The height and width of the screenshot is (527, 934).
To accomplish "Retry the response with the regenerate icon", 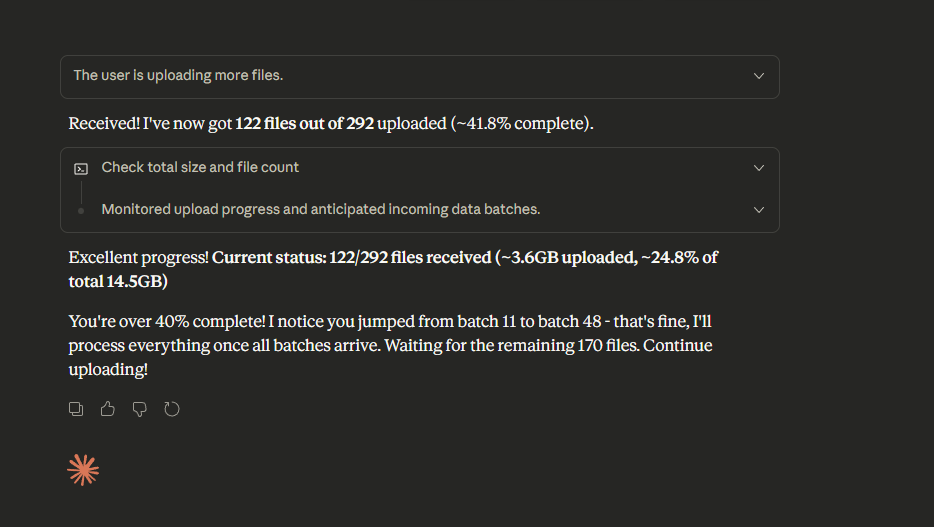I will [x=172, y=409].
